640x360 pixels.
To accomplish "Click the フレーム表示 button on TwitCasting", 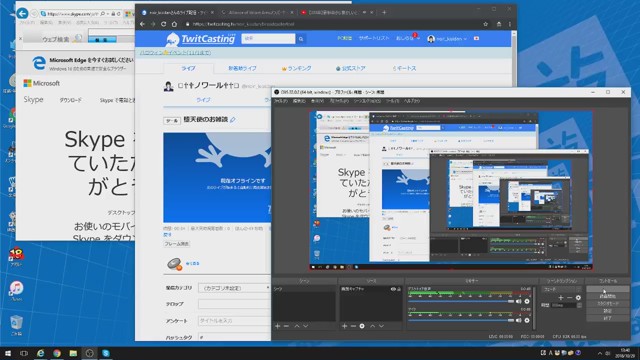I will (177, 244).
